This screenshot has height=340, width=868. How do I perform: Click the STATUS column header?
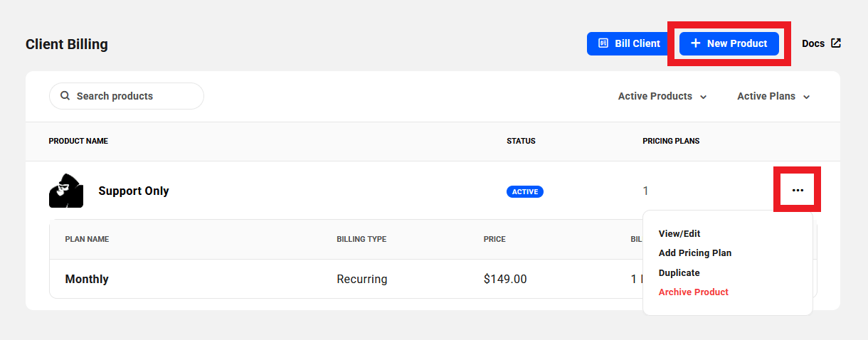tap(521, 141)
